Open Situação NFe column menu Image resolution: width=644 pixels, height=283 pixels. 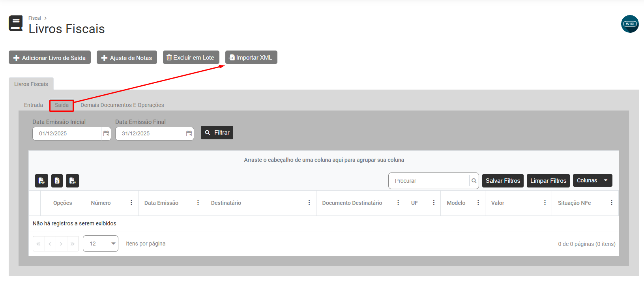tap(612, 202)
